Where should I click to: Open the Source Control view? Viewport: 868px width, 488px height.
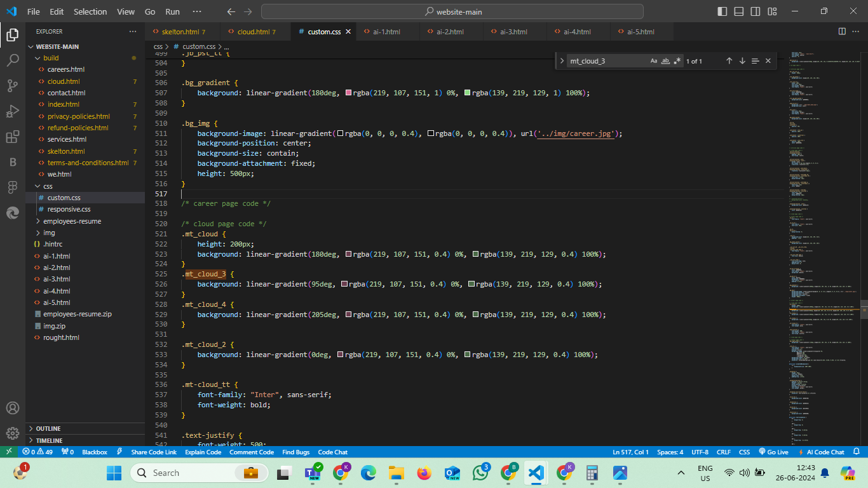click(x=13, y=86)
